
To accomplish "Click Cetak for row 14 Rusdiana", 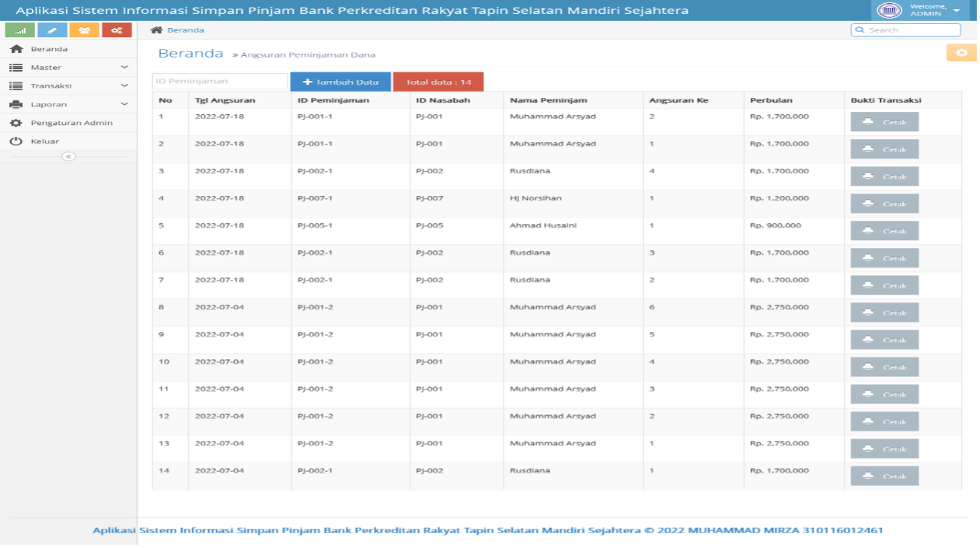I will (884, 476).
